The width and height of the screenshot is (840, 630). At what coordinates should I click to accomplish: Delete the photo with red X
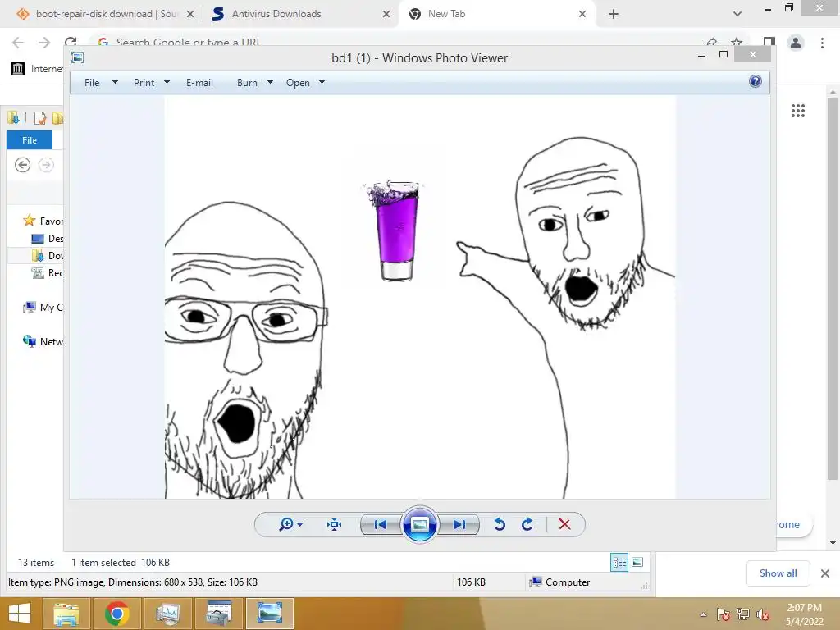[564, 524]
